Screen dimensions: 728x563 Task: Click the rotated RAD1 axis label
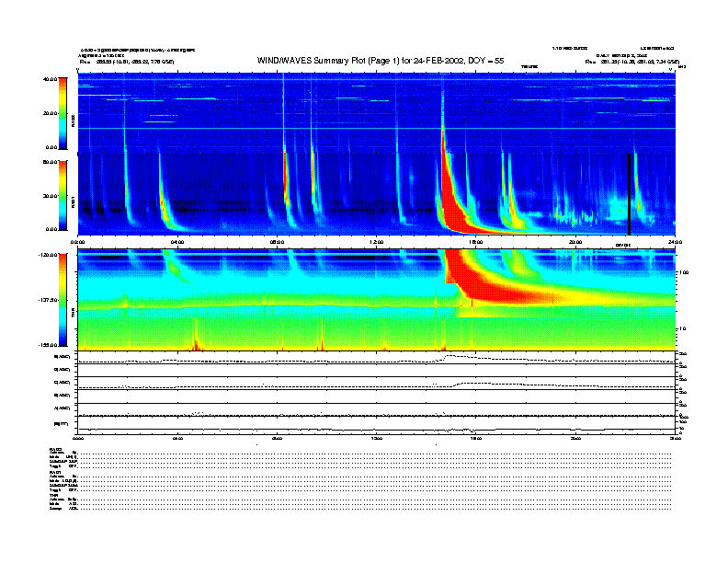click(73, 201)
